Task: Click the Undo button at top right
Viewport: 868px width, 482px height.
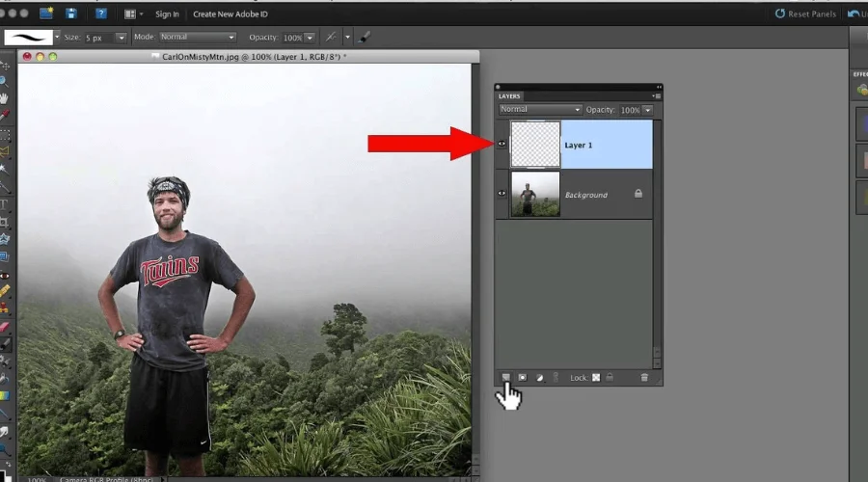Action: point(857,13)
